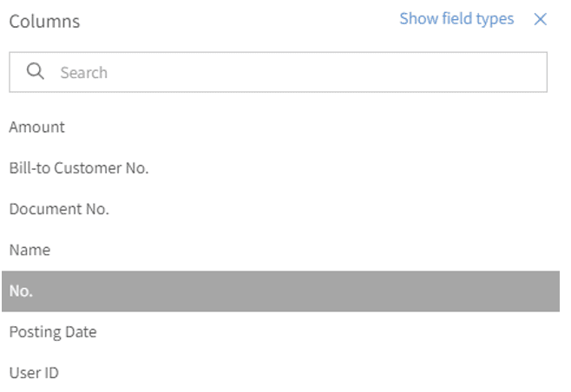Click the magnifying glass search icon

point(36,71)
